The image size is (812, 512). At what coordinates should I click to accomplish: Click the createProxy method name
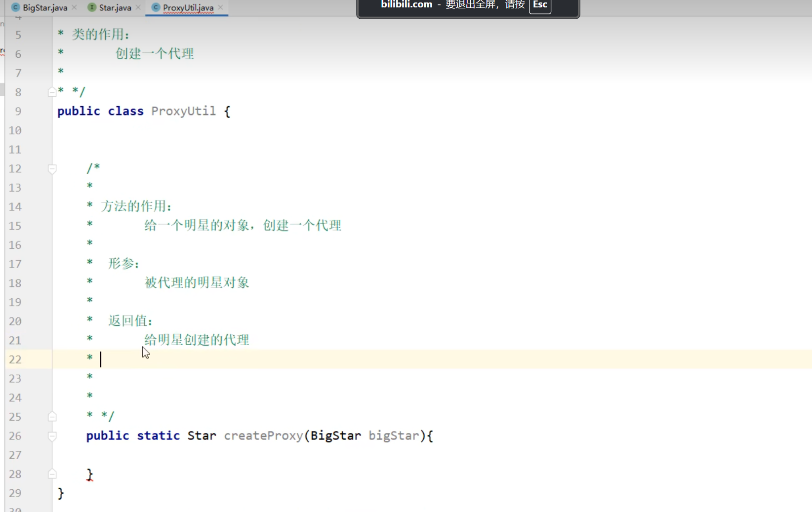[263, 435]
